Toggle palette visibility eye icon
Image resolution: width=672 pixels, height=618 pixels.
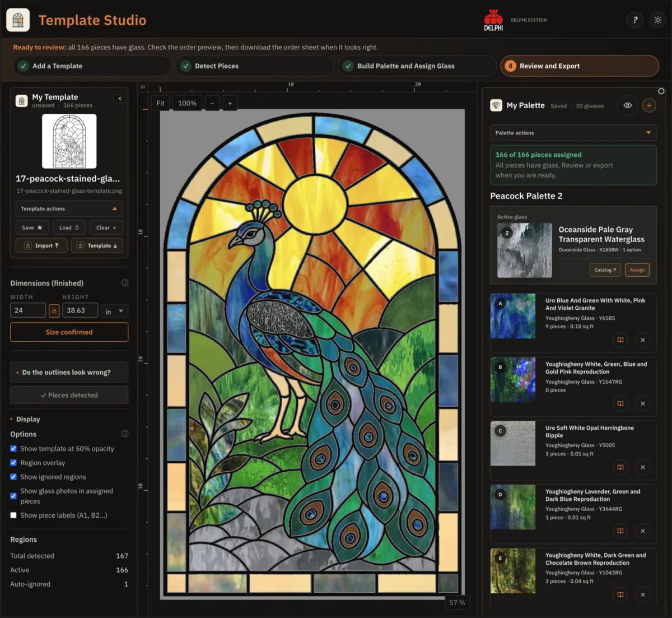pyautogui.click(x=628, y=105)
